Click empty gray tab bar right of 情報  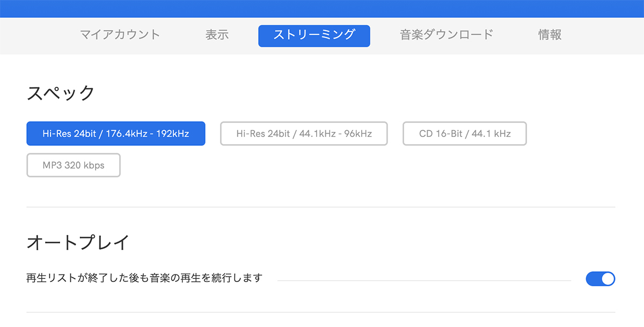pos(606,35)
